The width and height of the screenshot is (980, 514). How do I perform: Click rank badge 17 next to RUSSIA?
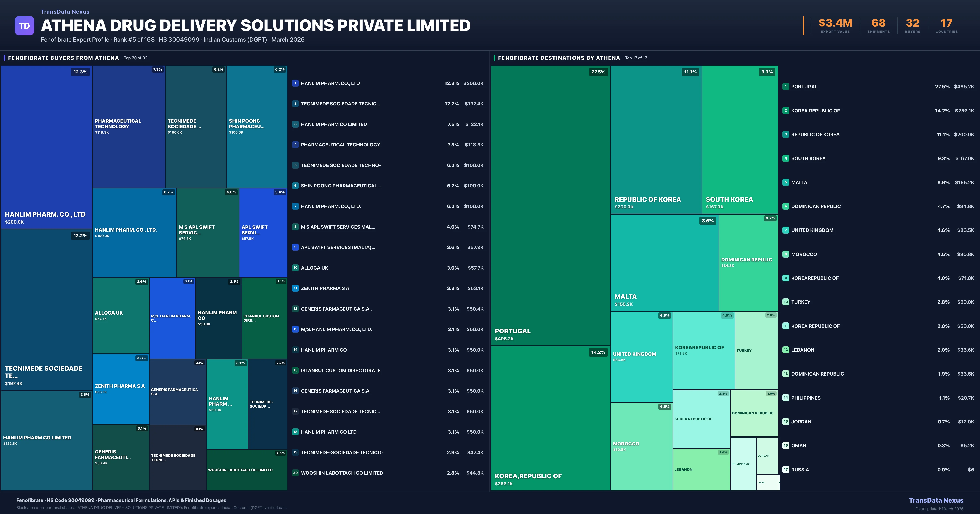coord(786,470)
